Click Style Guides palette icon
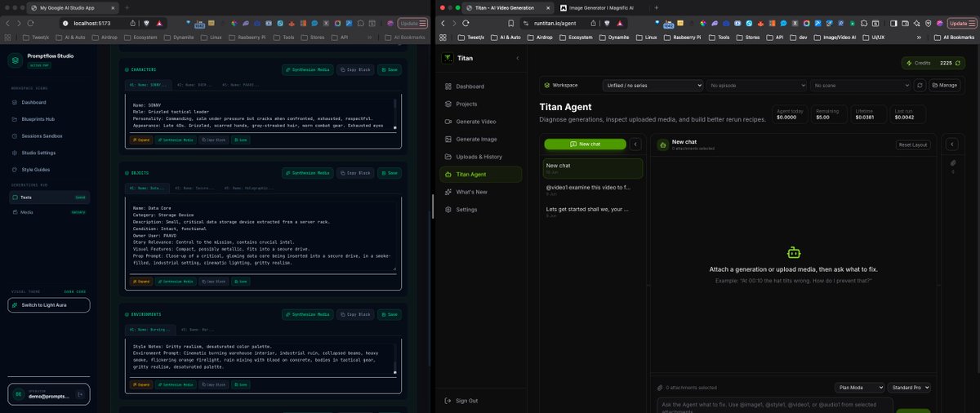Screen dimensions: 980x413 coord(15,169)
